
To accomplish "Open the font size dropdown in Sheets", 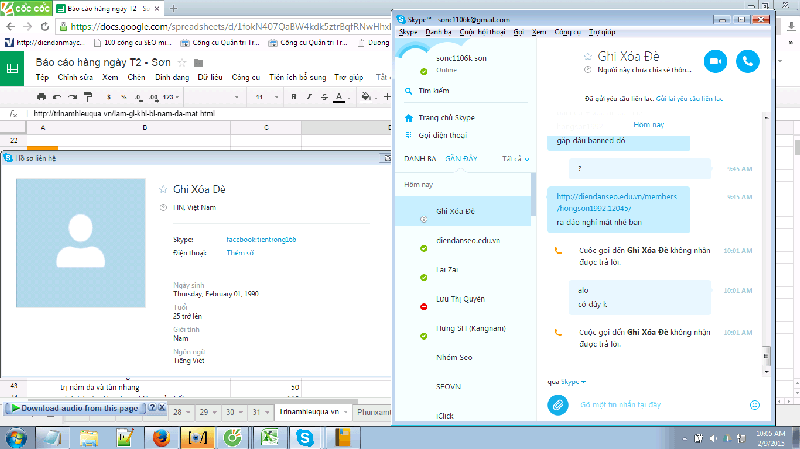I will pyautogui.click(x=267, y=97).
